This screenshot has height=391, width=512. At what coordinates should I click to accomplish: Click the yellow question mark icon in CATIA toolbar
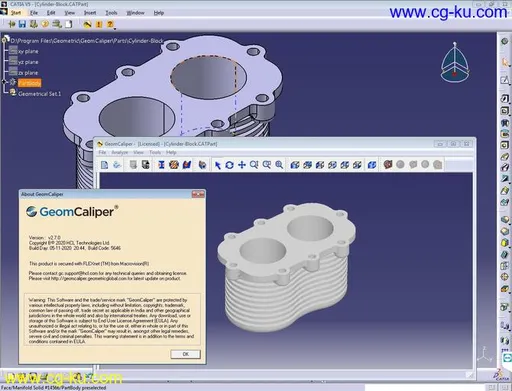point(110,24)
